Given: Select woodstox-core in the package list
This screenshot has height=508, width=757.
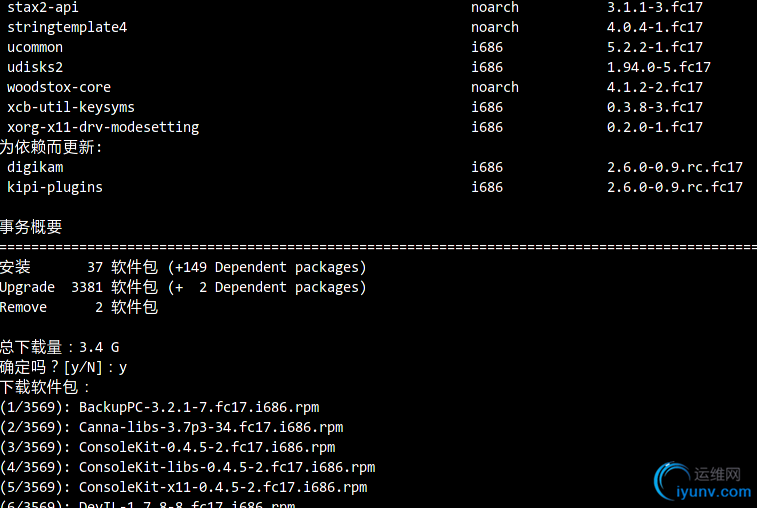Looking at the screenshot, I should 58,87.
